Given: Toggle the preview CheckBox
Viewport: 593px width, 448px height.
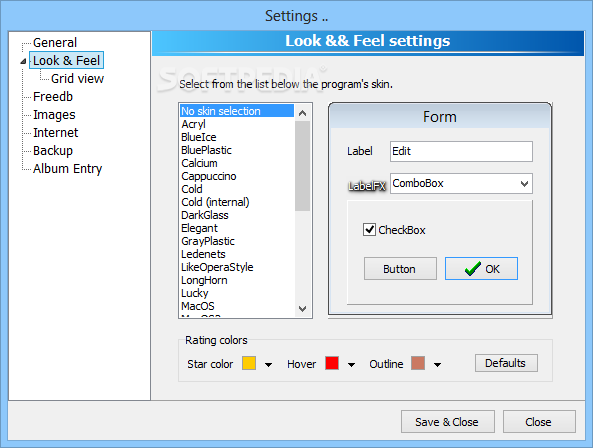Looking at the screenshot, I should tap(369, 229).
